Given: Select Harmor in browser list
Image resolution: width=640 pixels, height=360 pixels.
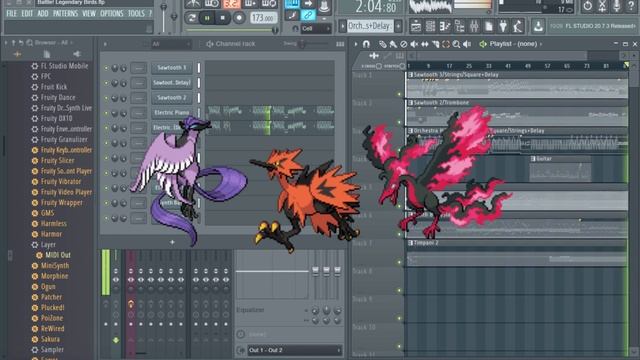Looking at the screenshot, I should click(x=51, y=234).
